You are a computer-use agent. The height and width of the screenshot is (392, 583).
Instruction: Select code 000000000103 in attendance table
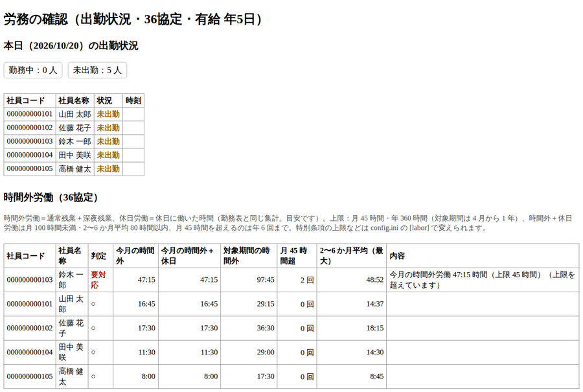pos(30,142)
